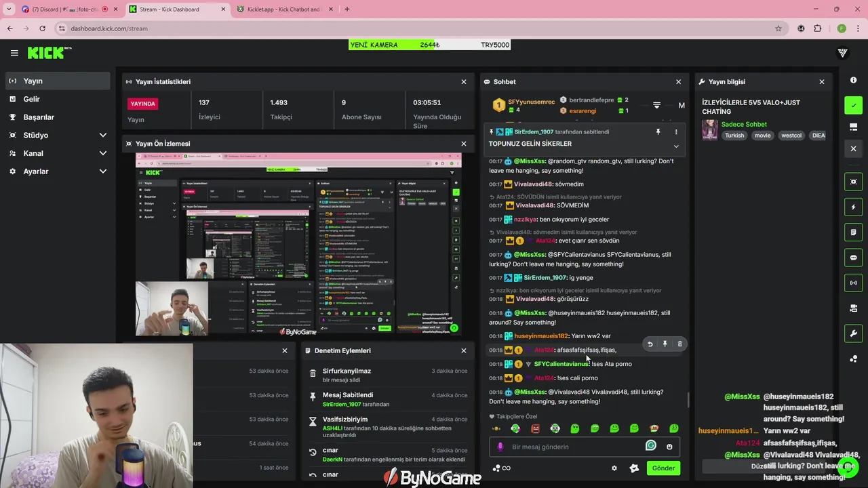Click the reply arrow on the Ata124 message
868x488 pixels.
coord(650,344)
